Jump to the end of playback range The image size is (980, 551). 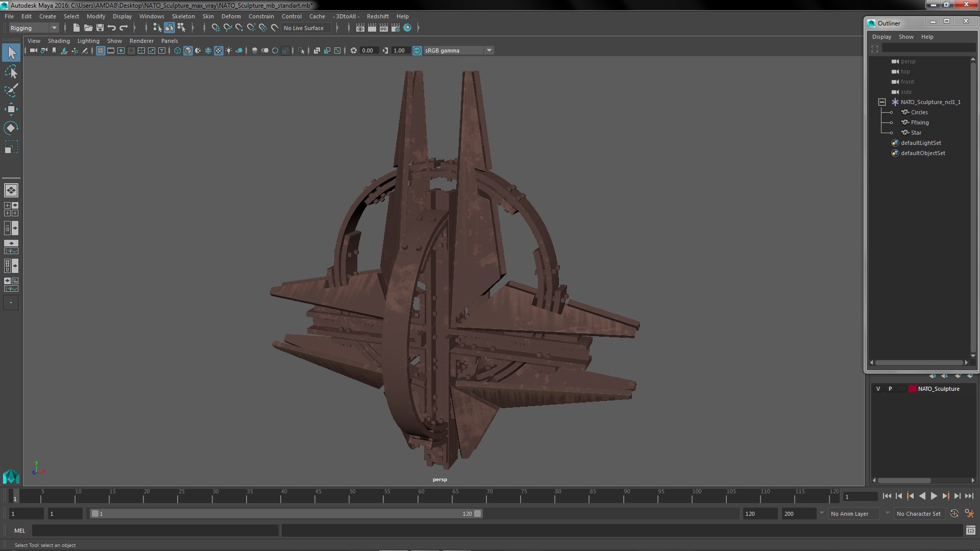coord(969,496)
